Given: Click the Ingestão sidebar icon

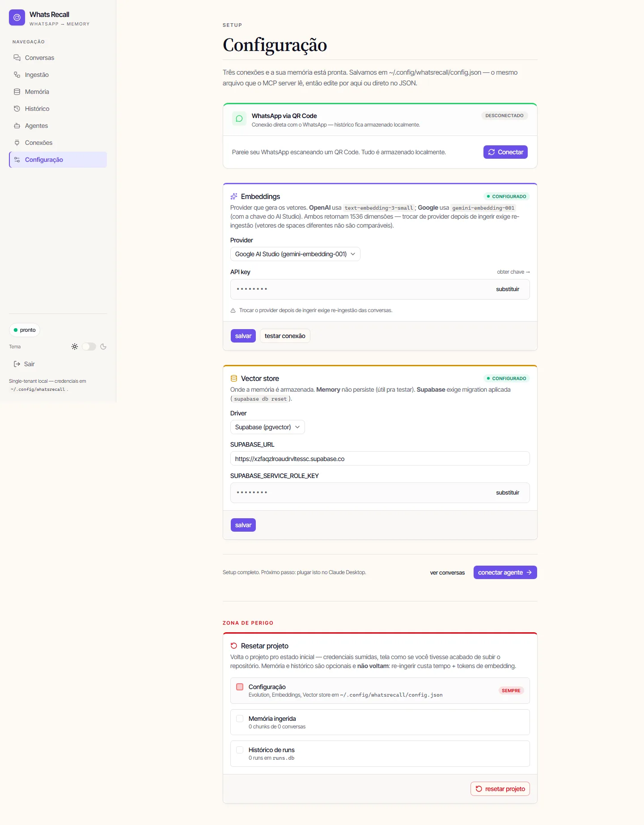Looking at the screenshot, I should coord(17,75).
